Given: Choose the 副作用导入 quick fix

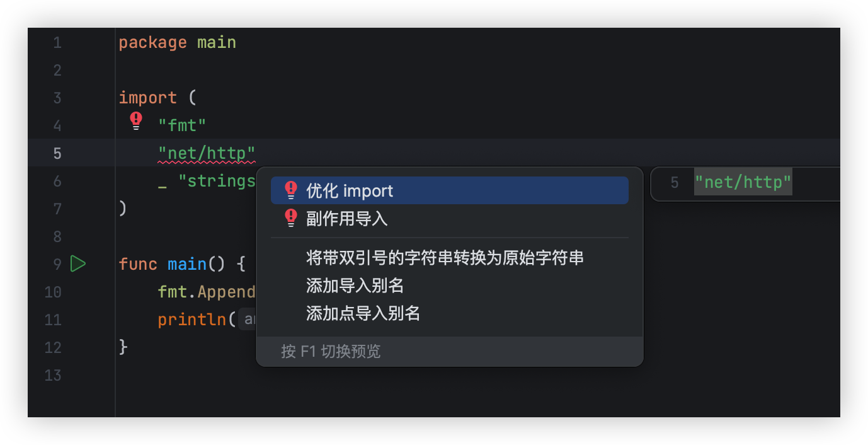Looking at the screenshot, I should (x=449, y=218).
